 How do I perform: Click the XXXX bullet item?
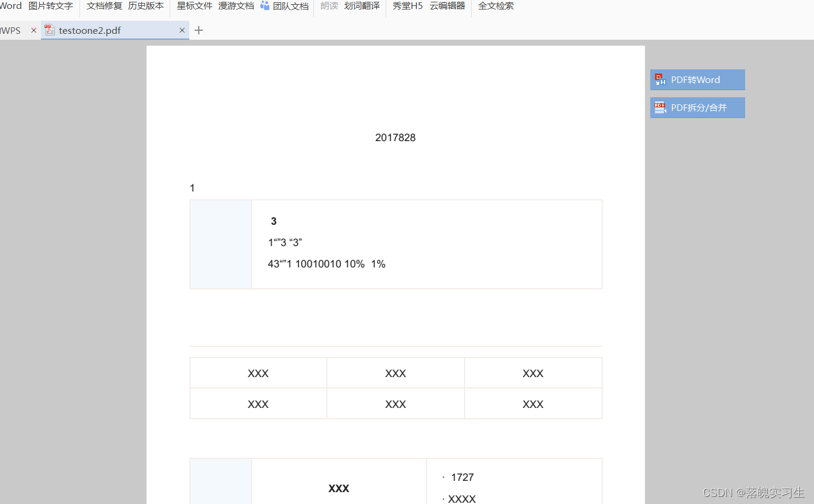(x=459, y=499)
